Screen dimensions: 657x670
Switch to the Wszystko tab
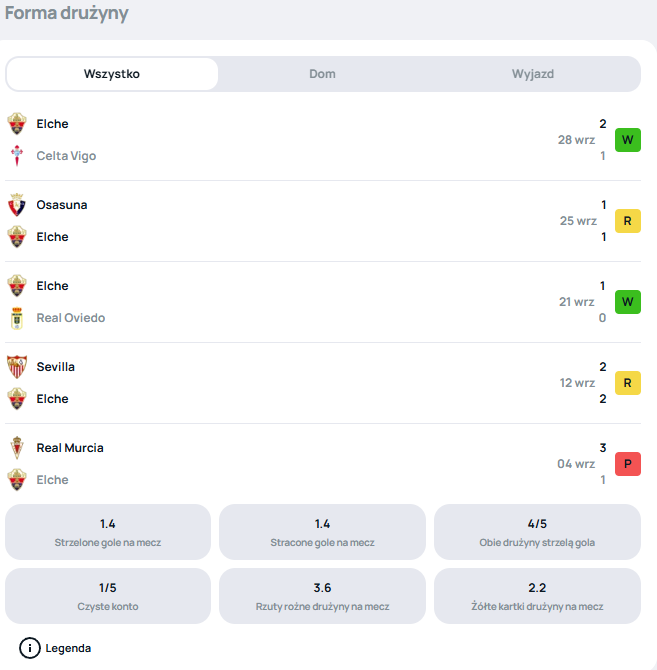click(x=112, y=74)
